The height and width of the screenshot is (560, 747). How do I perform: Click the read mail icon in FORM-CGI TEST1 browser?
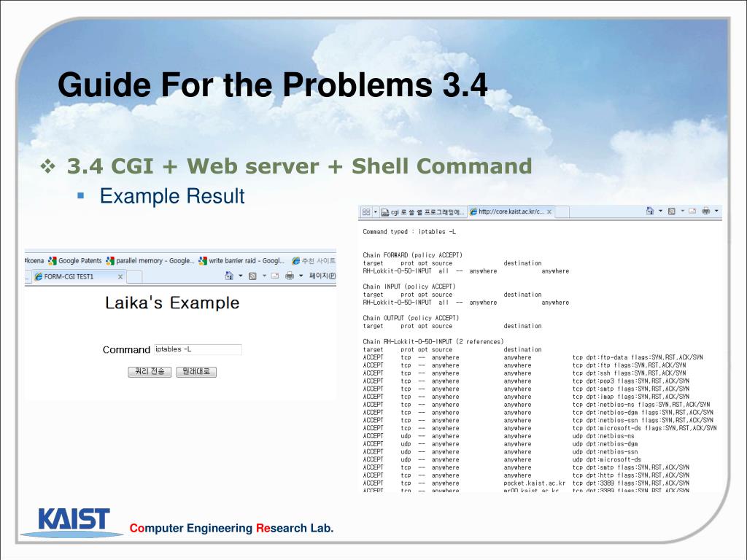pyautogui.click(x=275, y=276)
